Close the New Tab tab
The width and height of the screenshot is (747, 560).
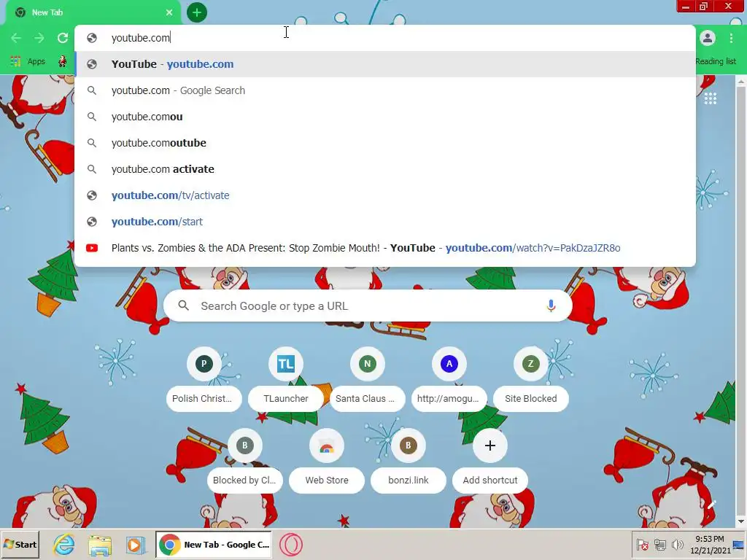(x=169, y=12)
